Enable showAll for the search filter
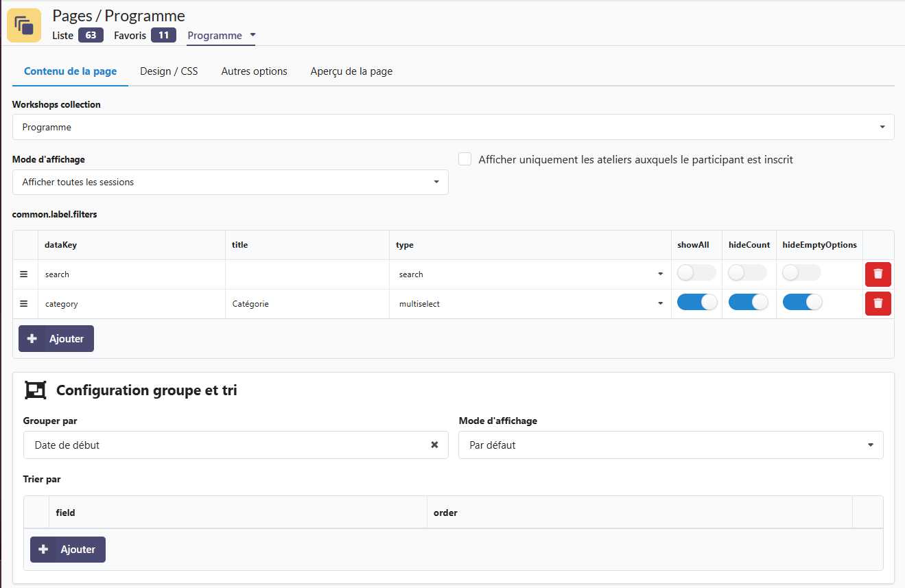 (696, 273)
